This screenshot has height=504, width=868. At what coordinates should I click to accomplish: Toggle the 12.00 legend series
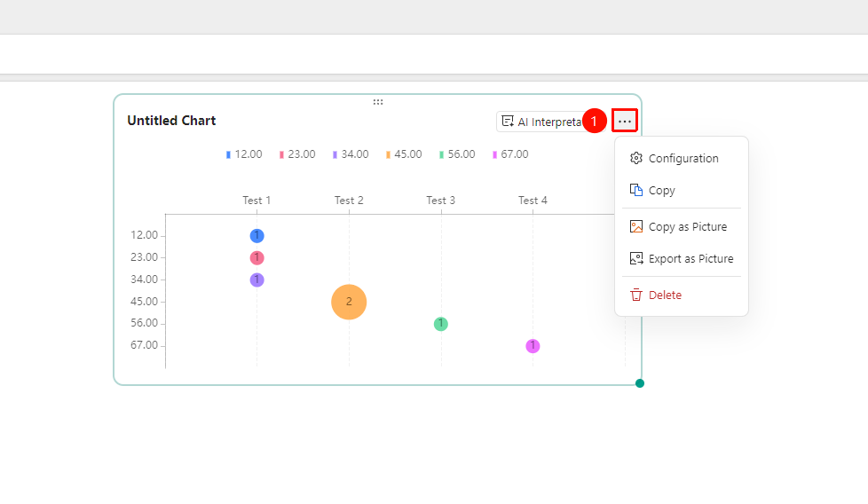point(244,154)
